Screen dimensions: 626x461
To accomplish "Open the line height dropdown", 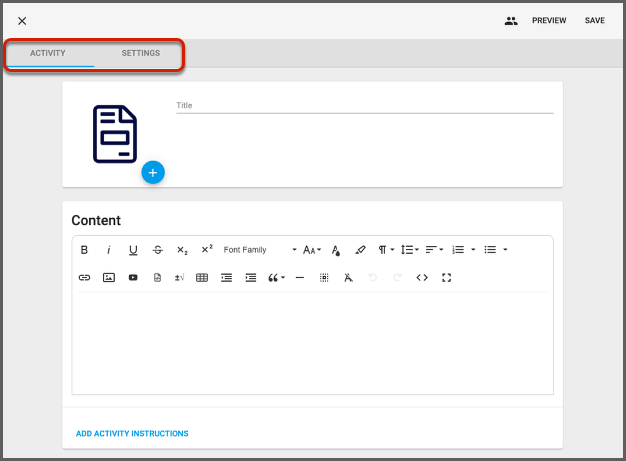I will (x=410, y=250).
